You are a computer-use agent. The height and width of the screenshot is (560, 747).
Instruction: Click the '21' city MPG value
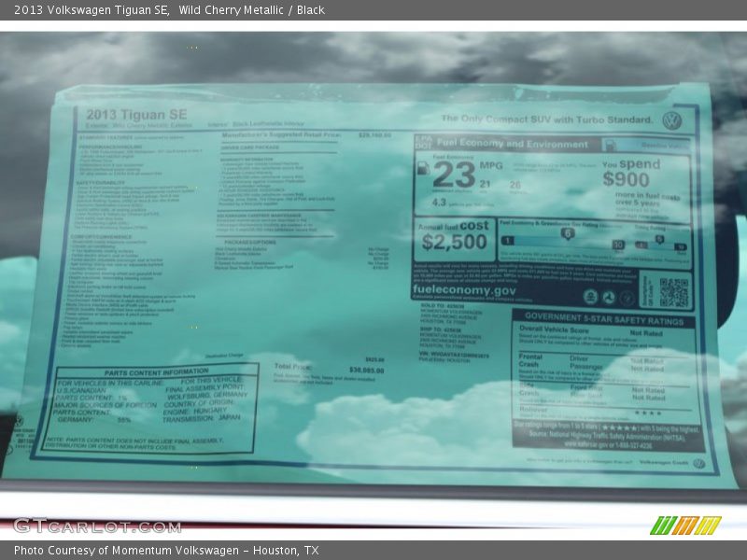click(485, 184)
